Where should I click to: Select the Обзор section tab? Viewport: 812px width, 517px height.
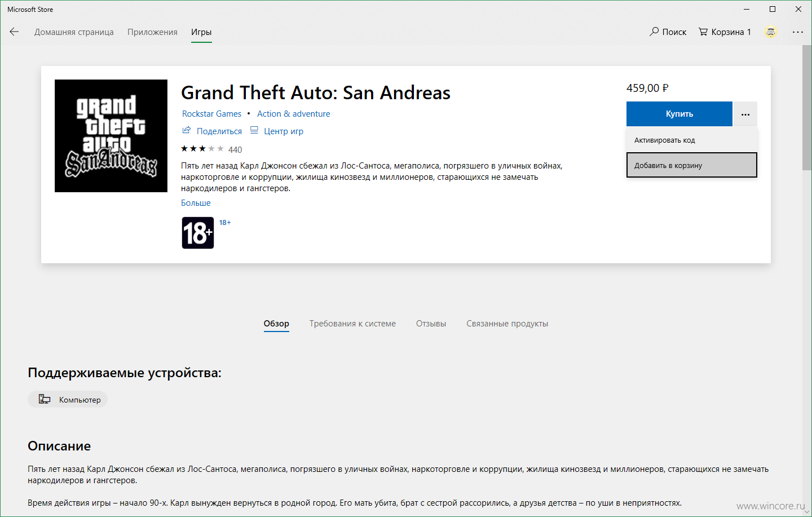coord(276,324)
